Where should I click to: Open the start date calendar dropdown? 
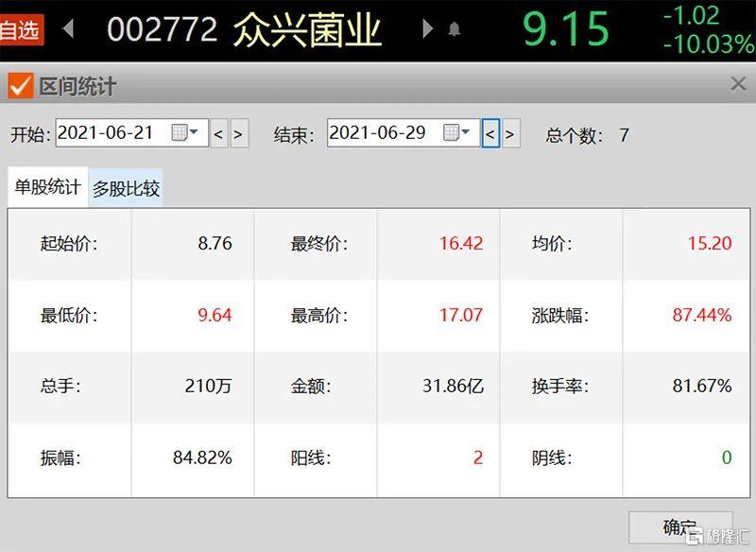click(x=184, y=132)
